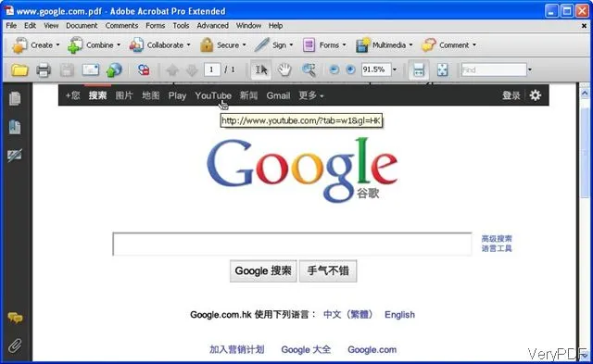Image resolution: width=593 pixels, height=364 pixels.
Task: Toggle fit one full page view
Action: click(442, 69)
